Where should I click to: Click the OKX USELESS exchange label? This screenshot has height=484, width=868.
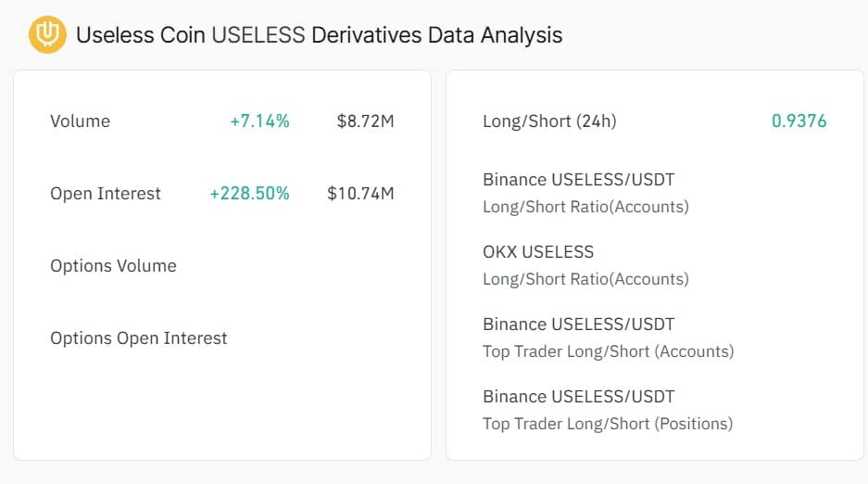tap(538, 252)
